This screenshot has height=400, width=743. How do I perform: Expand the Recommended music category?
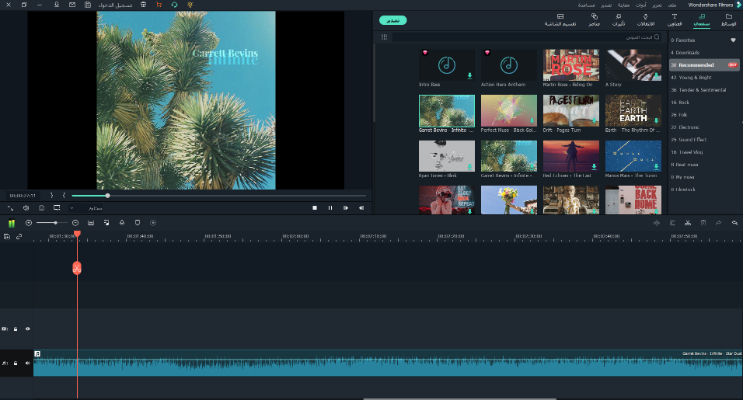pos(697,64)
